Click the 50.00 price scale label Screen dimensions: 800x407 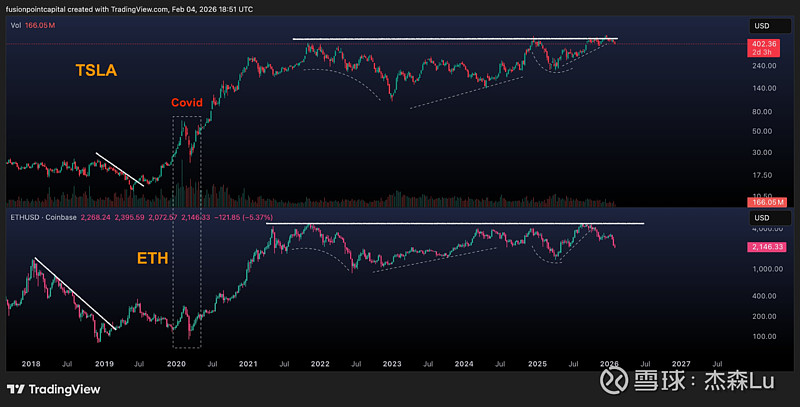(762, 131)
